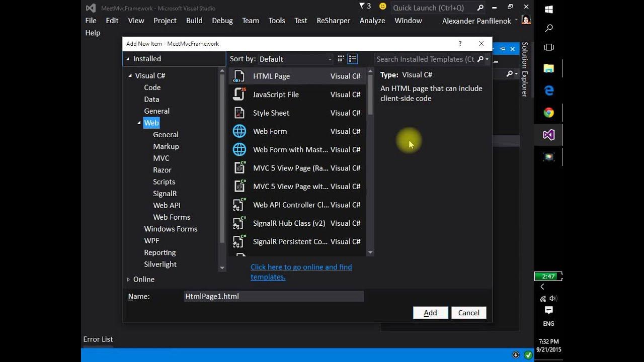Click the Visual Studio taskbar icon
Image resolution: width=644 pixels, height=362 pixels.
(x=549, y=135)
